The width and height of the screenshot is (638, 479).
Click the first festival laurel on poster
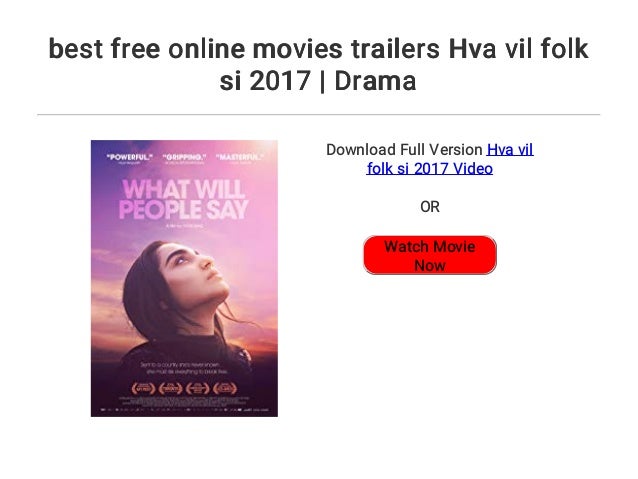143,389
